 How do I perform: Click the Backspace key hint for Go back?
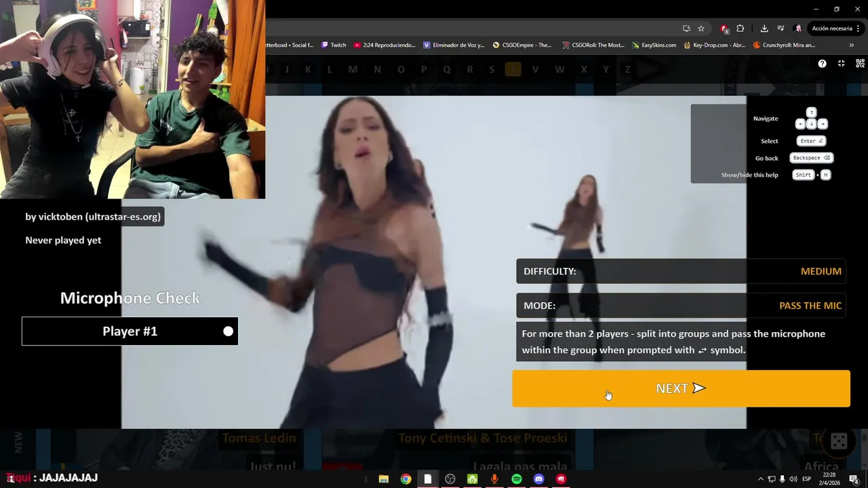(x=811, y=158)
